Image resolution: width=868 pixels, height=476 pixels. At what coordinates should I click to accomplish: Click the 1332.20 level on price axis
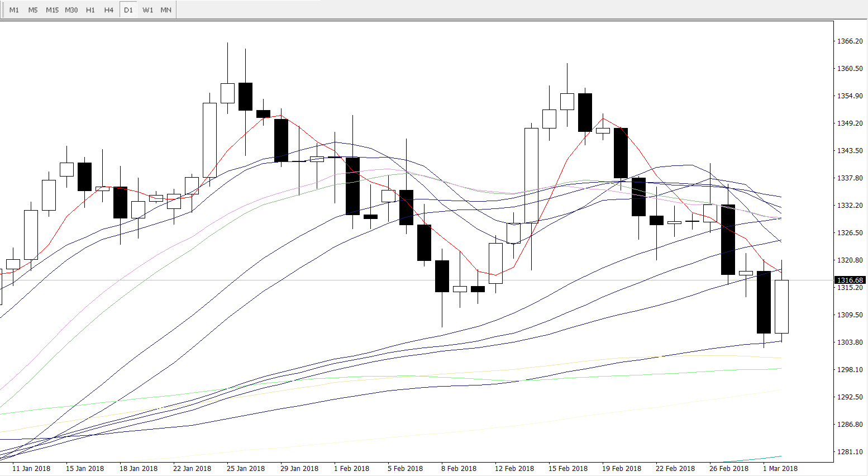(x=850, y=206)
